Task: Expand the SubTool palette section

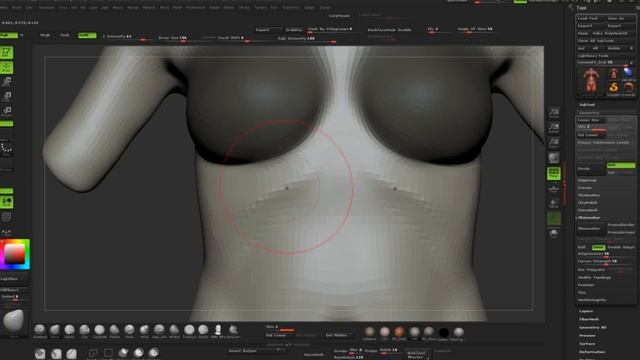Action: pyautogui.click(x=587, y=105)
